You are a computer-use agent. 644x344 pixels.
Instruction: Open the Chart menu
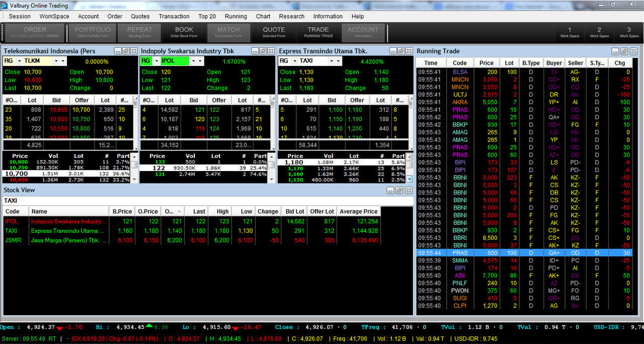pyautogui.click(x=263, y=16)
